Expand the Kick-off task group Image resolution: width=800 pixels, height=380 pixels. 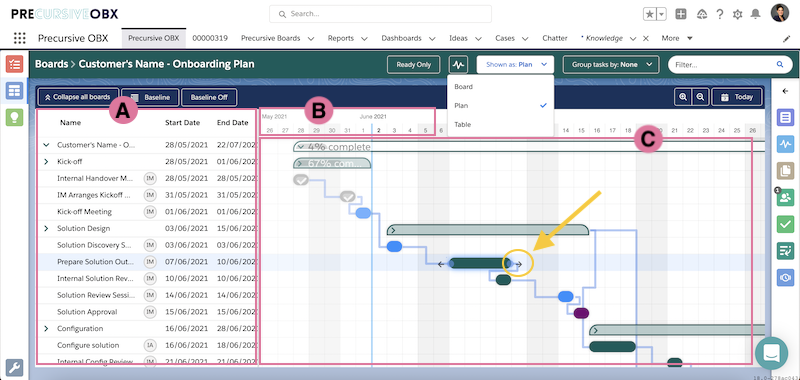[x=46, y=162]
